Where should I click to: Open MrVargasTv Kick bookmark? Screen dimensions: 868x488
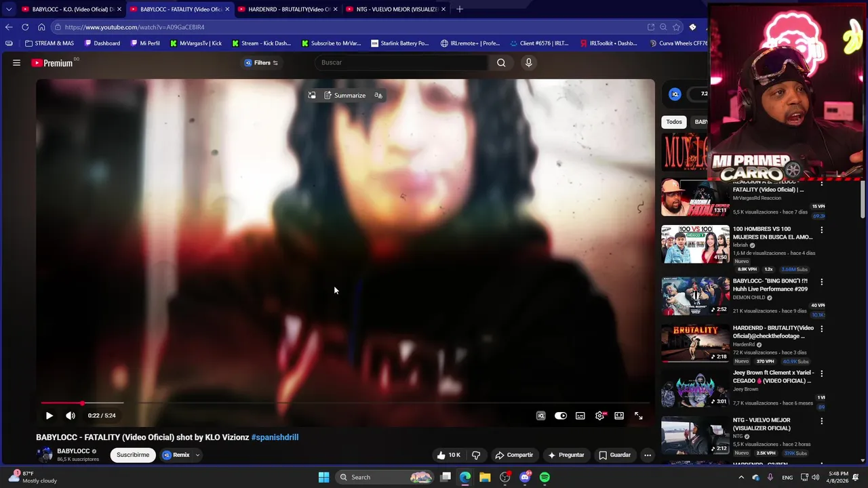pyautogui.click(x=196, y=43)
